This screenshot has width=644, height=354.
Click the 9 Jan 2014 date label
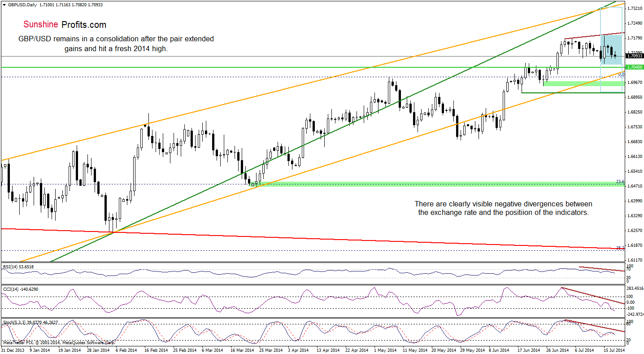pos(41,350)
